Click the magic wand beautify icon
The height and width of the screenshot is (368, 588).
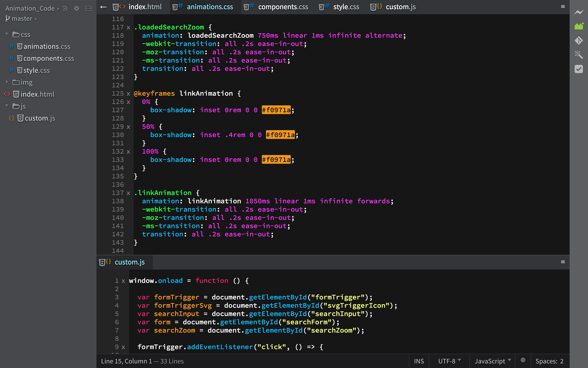(579, 54)
